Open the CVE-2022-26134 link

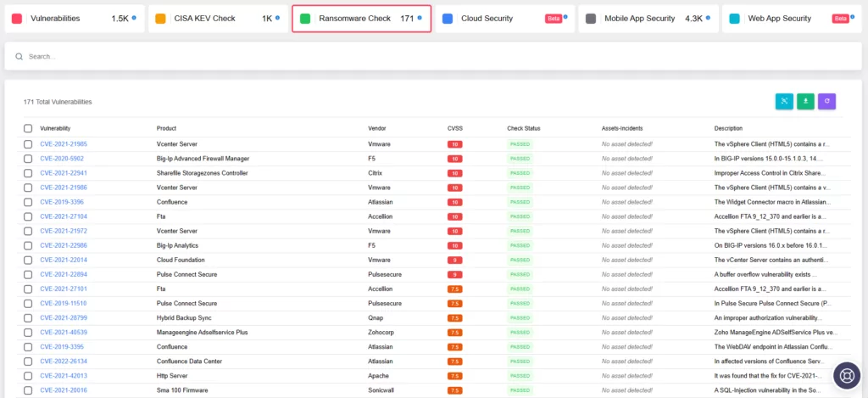[x=64, y=362]
